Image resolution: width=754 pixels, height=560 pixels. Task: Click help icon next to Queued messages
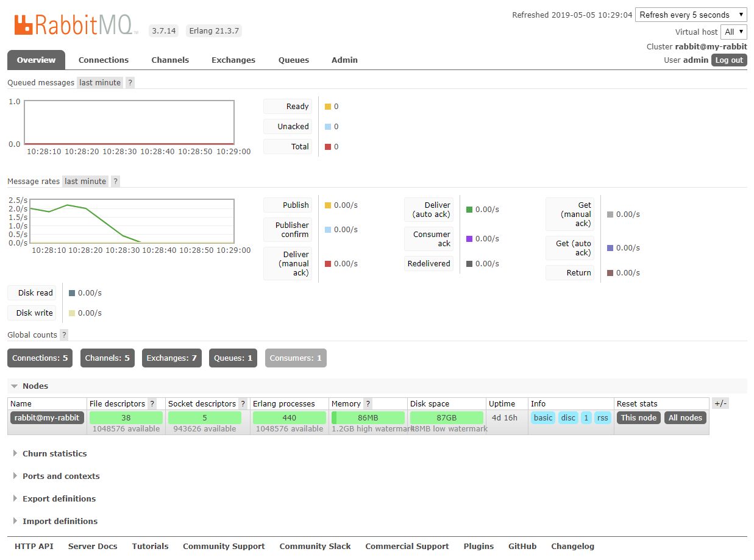click(x=130, y=83)
